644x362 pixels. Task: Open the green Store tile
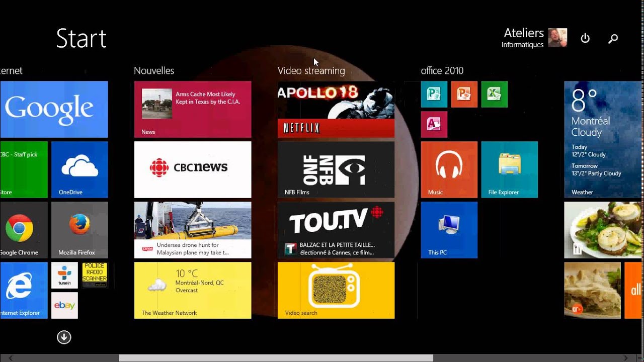[24, 169]
